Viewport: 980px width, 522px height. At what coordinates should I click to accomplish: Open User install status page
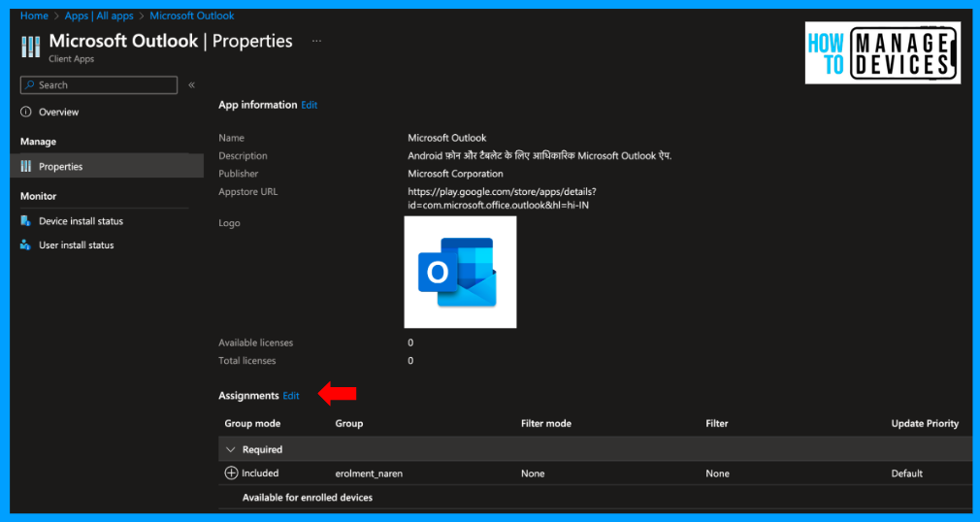(x=77, y=245)
